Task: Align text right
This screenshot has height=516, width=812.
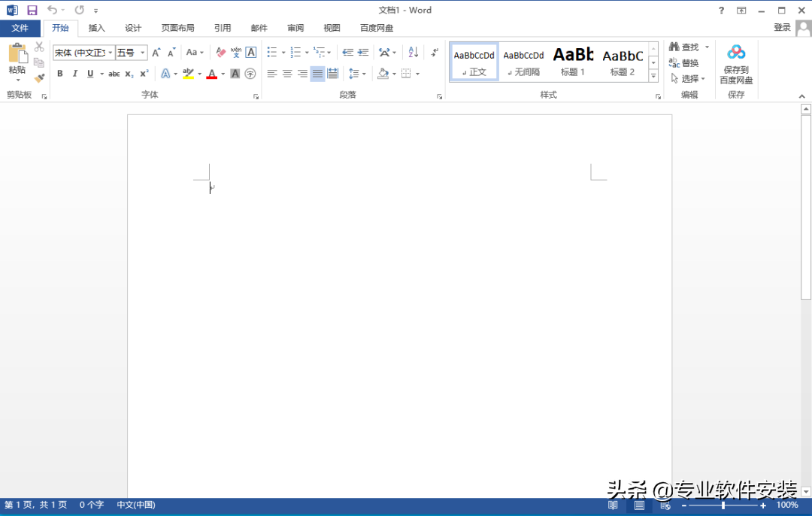Action: point(302,74)
